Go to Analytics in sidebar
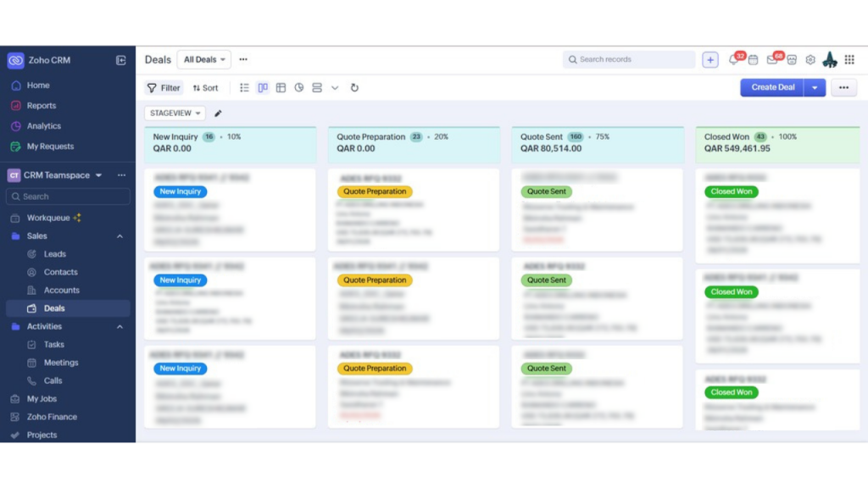 tap(44, 126)
